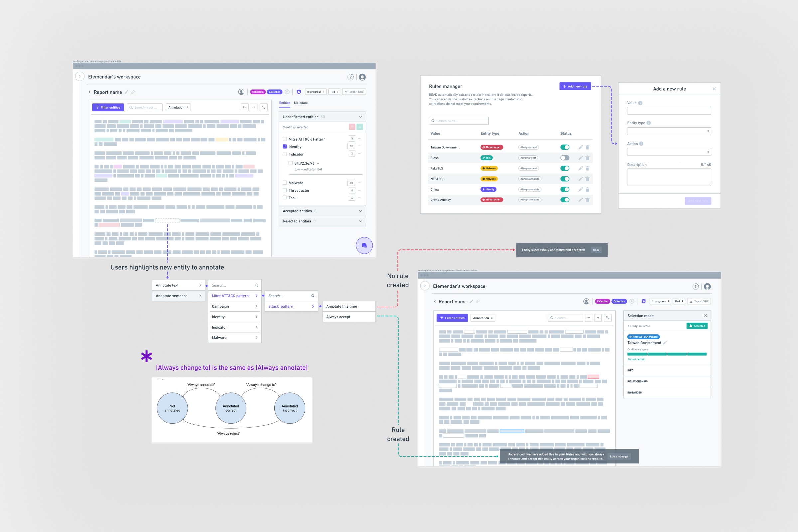Click the Add new rule button in Rules manager

click(x=575, y=86)
